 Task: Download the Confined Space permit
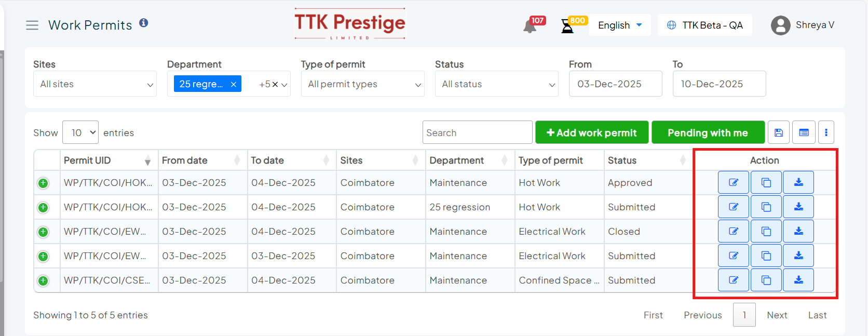[x=798, y=280]
